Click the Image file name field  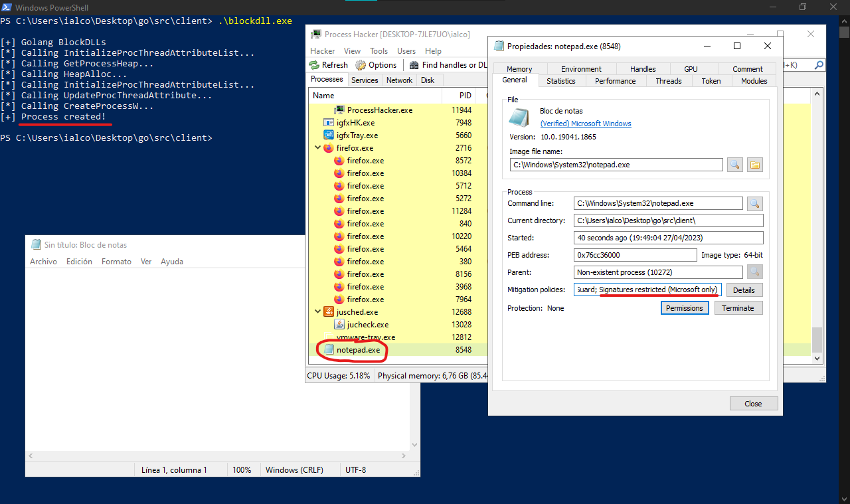616,165
